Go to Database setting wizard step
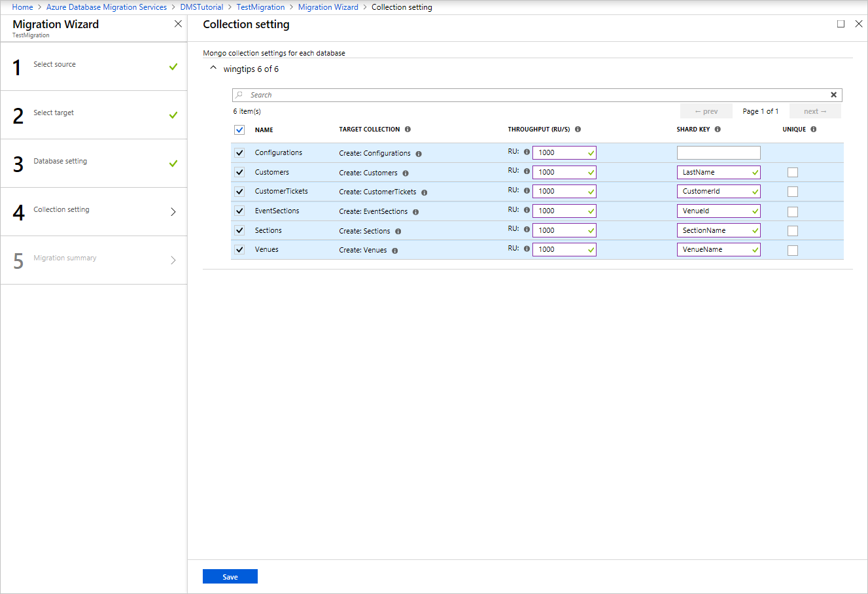The height and width of the screenshot is (594, 868). click(x=60, y=162)
